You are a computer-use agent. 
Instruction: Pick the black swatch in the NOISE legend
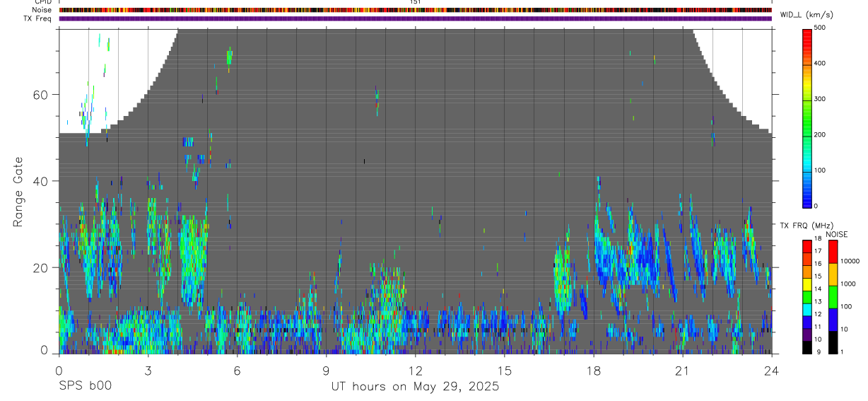pos(833,342)
